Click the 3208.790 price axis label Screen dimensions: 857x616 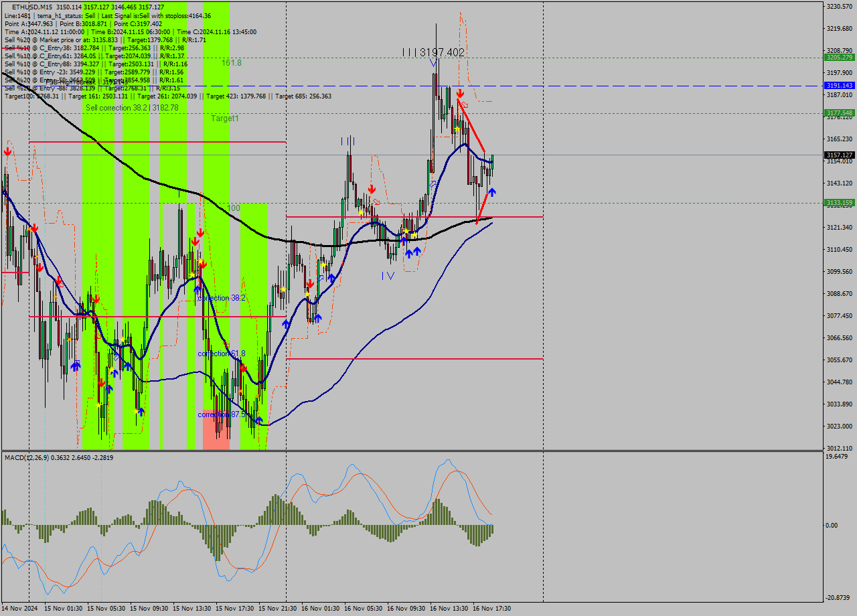click(840, 50)
